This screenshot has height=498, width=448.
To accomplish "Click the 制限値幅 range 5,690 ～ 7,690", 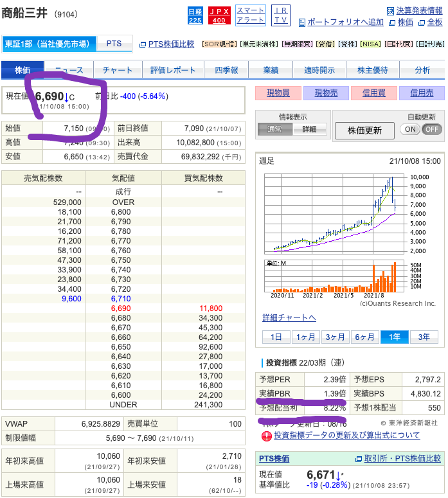I will click(131, 438).
